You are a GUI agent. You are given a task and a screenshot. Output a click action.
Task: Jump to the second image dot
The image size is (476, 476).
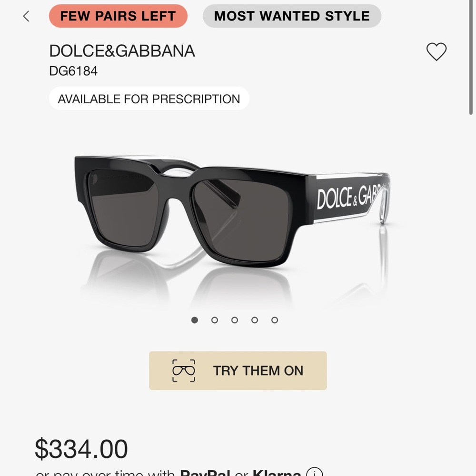pyautogui.click(x=215, y=320)
